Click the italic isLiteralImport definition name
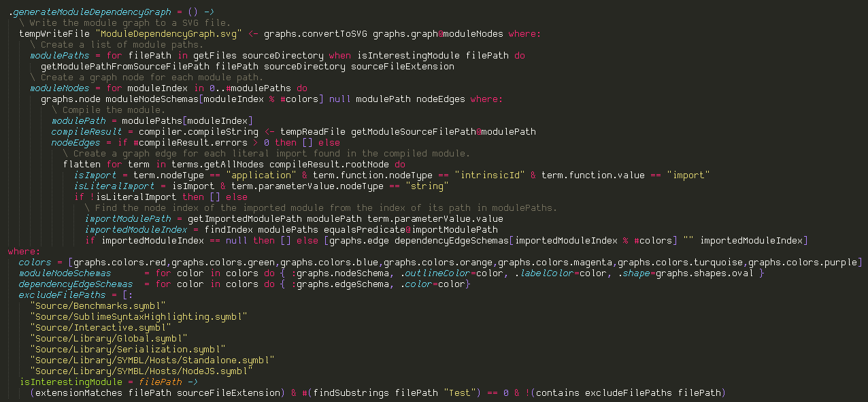The width and height of the screenshot is (868, 402). click(114, 186)
